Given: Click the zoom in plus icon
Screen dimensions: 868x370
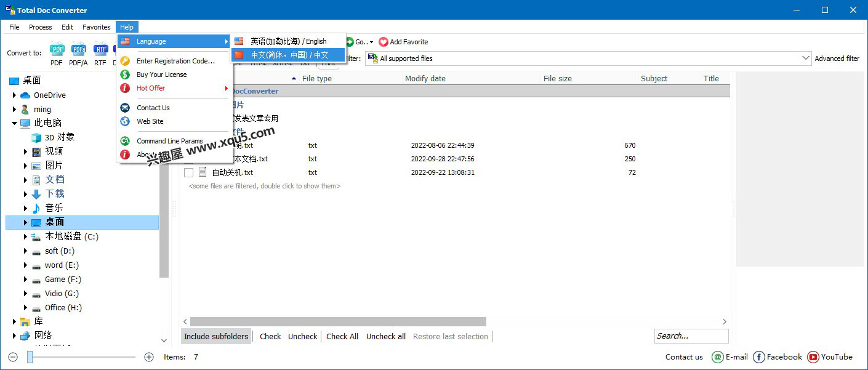Looking at the screenshot, I should coord(148,357).
